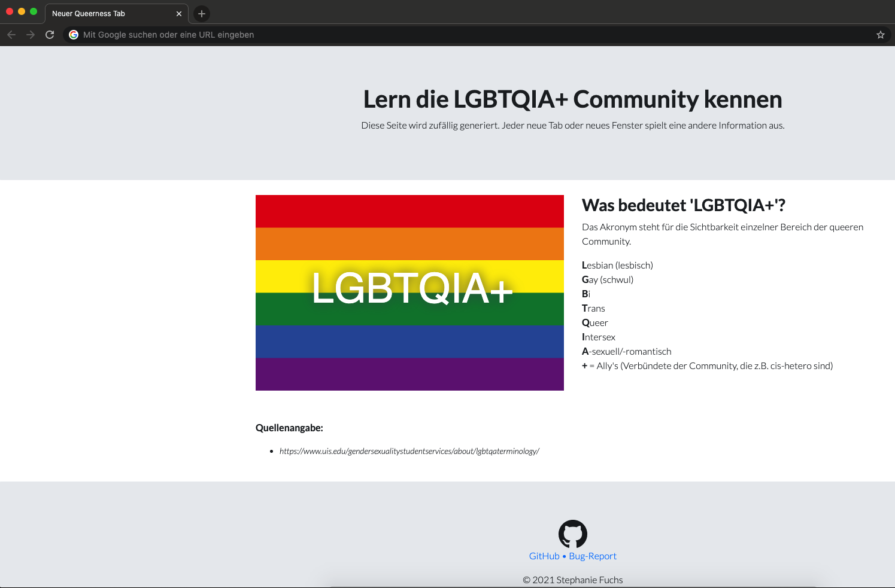This screenshot has width=895, height=588.
Task: Click the heading "Was bedeutet 'LGBTQIA+'?"
Action: click(684, 205)
